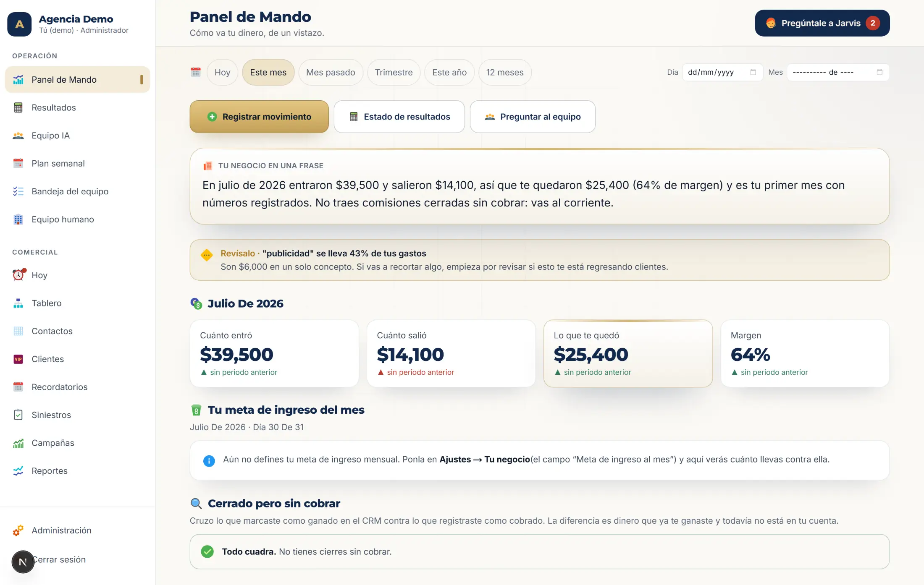The height and width of the screenshot is (585, 924).
Task: Open Administración via the gears icon
Action: tap(18, 530)
